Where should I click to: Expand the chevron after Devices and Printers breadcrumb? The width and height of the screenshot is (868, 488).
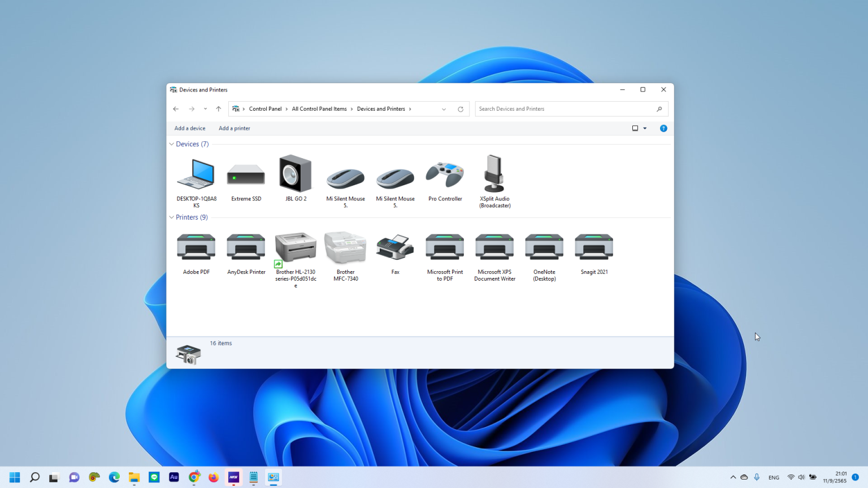410,109
